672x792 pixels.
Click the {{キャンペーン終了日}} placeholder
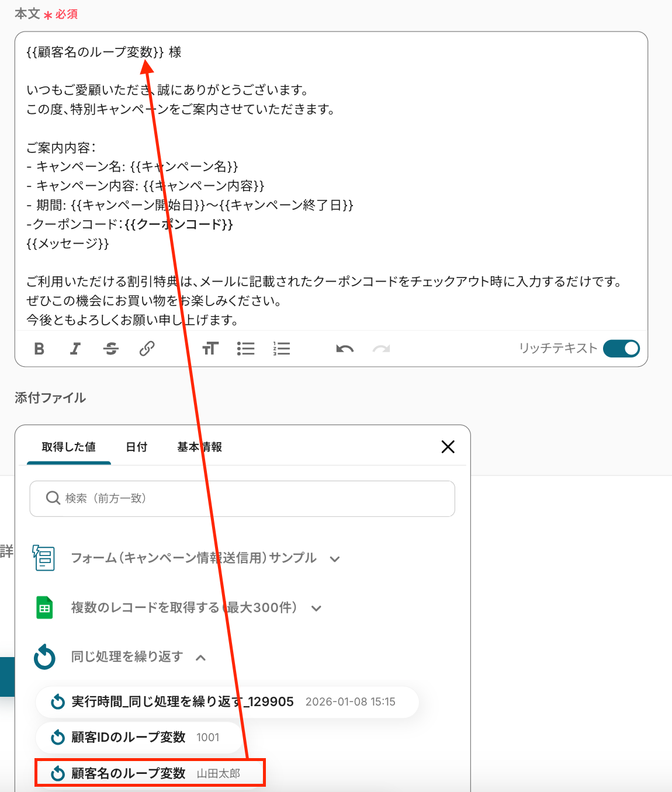286,205
